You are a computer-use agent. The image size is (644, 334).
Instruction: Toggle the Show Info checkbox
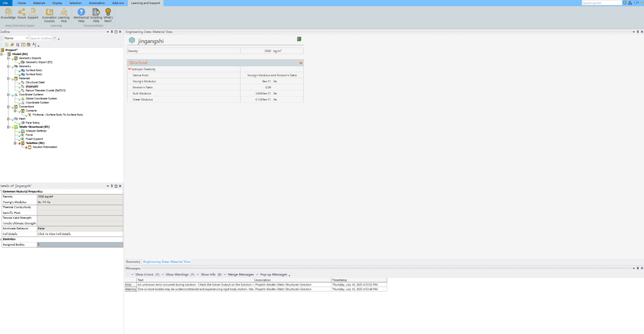pyautogui.click(x=198, y=274)
